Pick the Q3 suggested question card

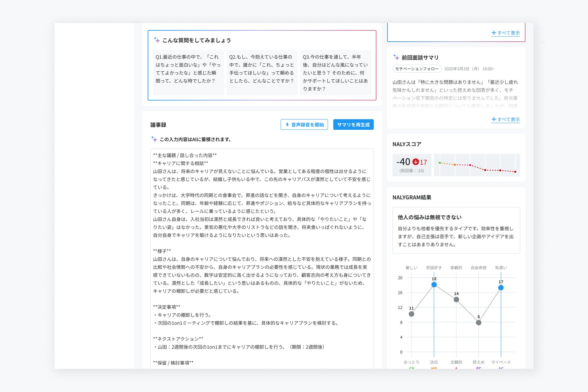pyautogui.click(x=335, y=72)
